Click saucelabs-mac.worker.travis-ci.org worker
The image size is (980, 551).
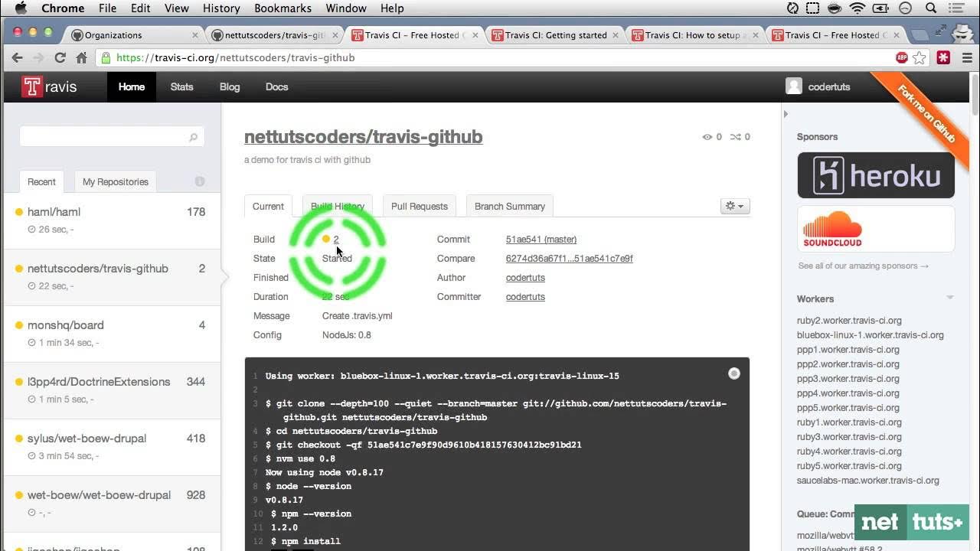pos(867,481)
